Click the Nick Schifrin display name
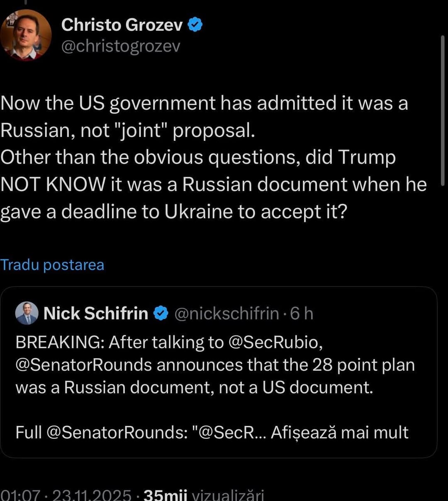The width and height of the screenshot is (448, 501). pyautogui.click(x=96, y=313)
